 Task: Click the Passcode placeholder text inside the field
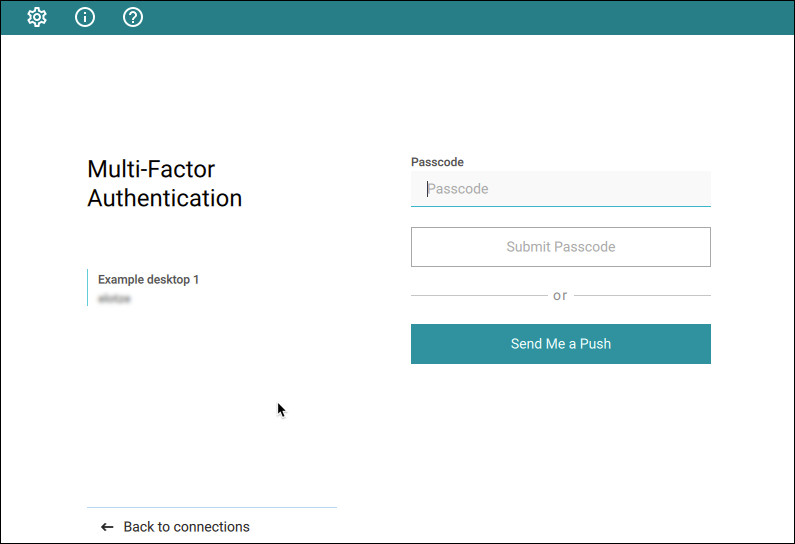(x=458, y=189)
